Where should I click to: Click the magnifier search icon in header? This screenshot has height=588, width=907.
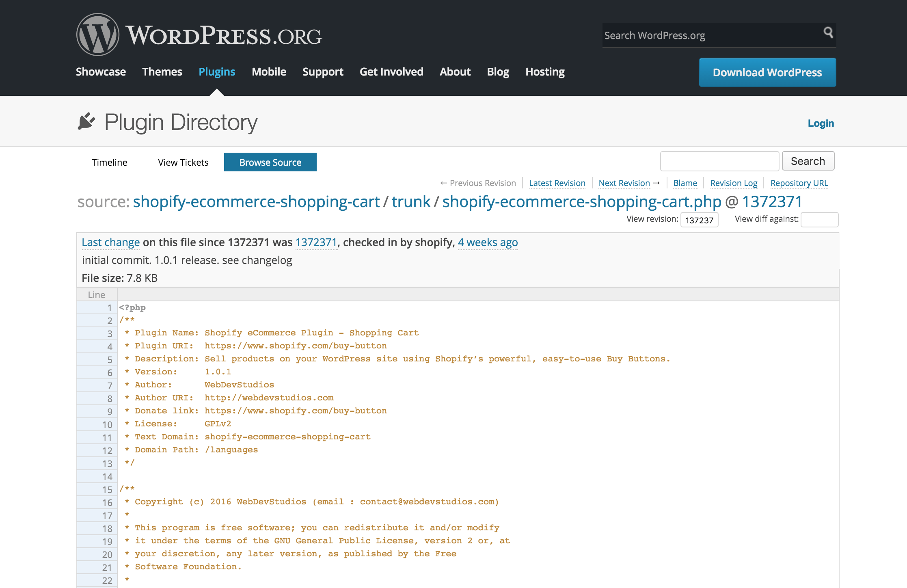click(x=828, y=32)
